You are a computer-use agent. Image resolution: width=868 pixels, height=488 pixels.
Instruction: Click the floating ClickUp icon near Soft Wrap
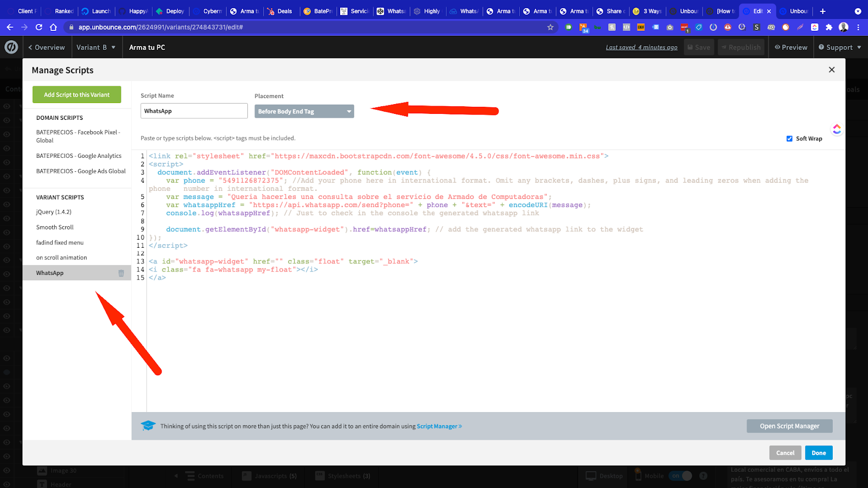tap(837, 129)
